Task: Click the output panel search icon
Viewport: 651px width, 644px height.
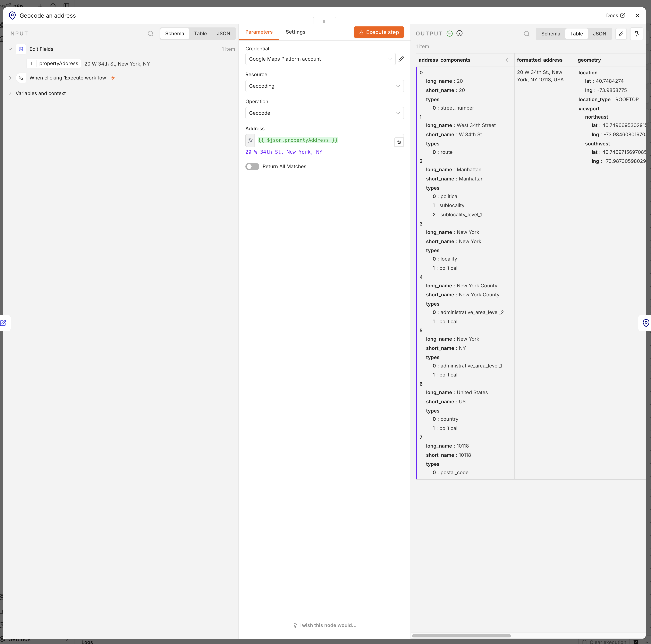Action: point(526,34)
